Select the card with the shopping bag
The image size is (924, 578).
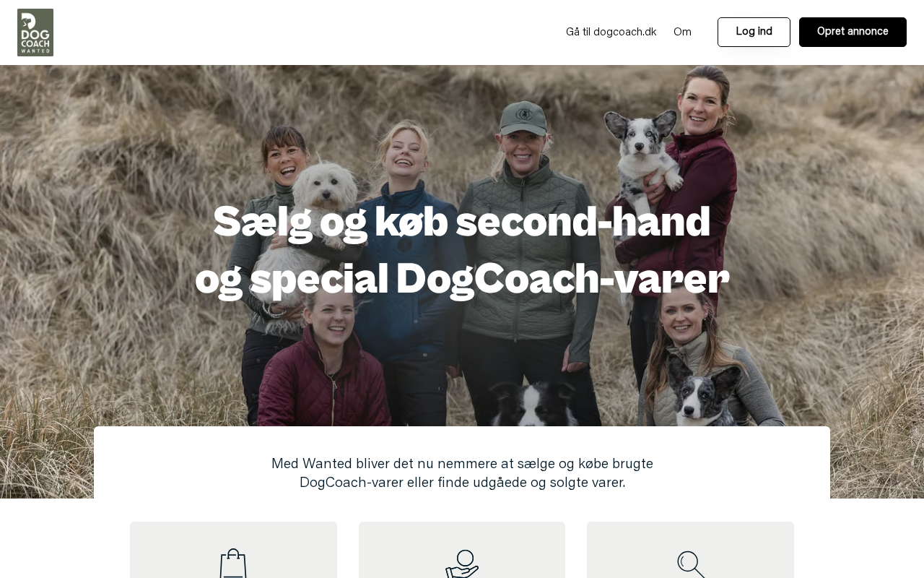[233, 550]
